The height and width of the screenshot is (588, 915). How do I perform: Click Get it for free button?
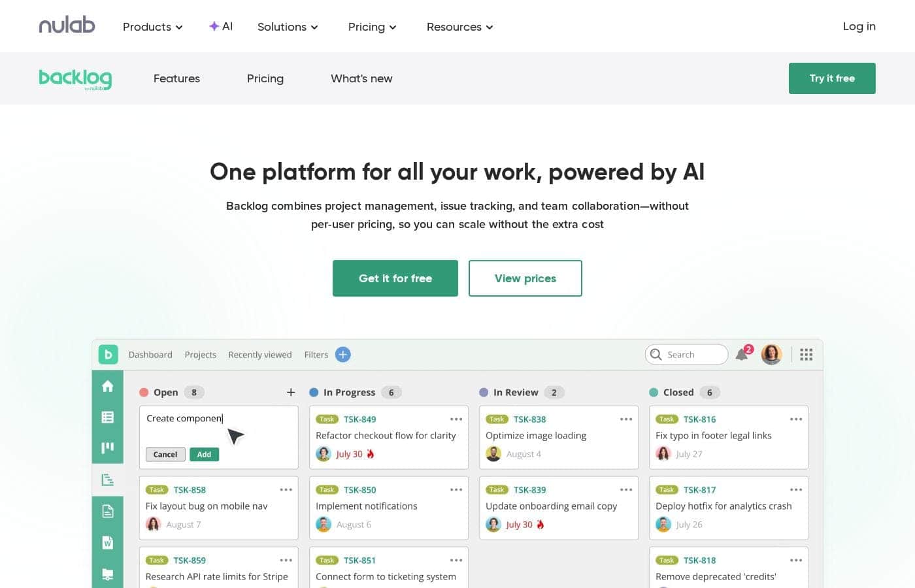click(x=395, y=278)
